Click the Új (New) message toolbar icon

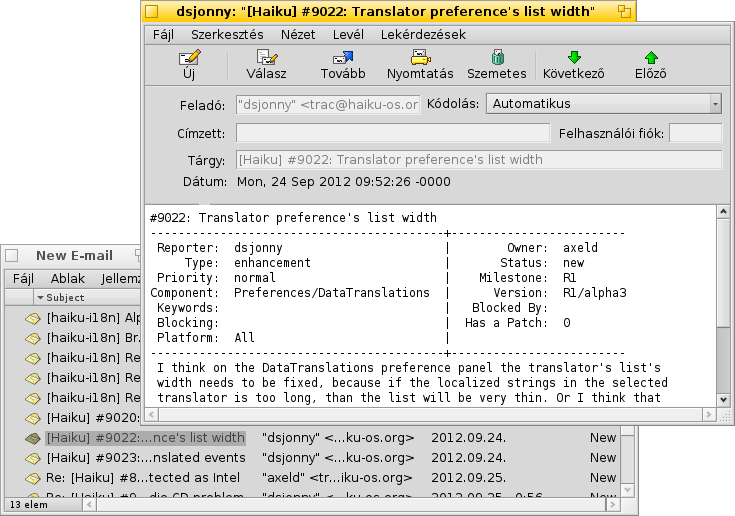pyautogui.click(x=188, y=59)
